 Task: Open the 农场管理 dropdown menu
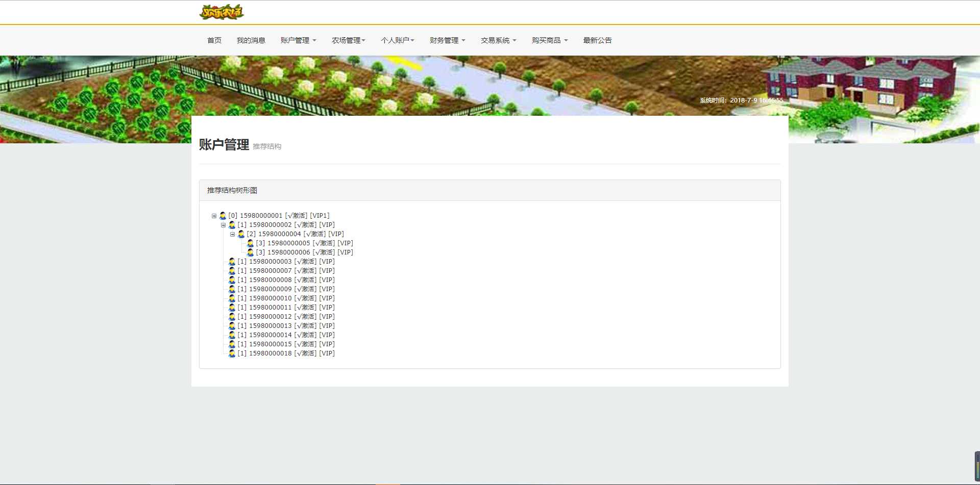tap(349, 40)
